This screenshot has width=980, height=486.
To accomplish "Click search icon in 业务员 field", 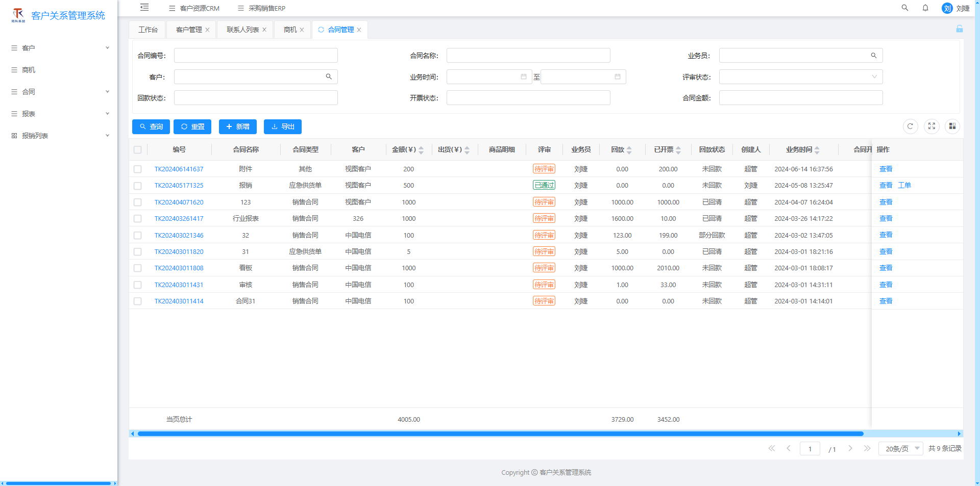I will coord(874,56).
